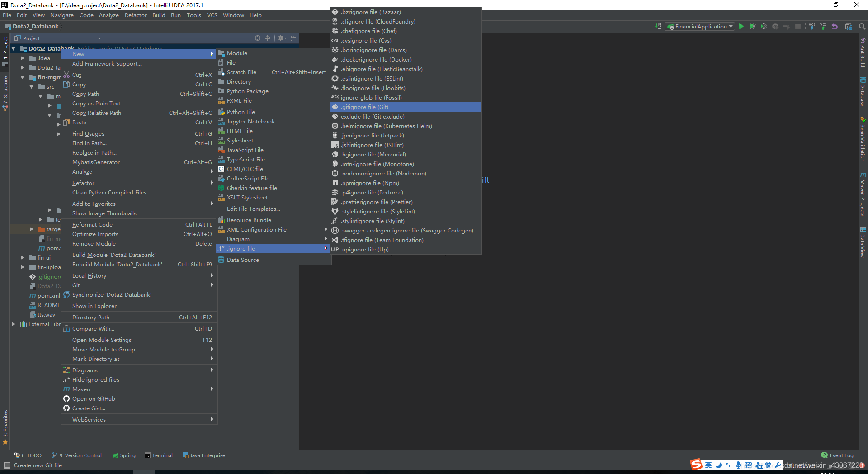
Task: Select .gitignore file (Git) option
Action: pyautogui.click(x=406, y=107)
